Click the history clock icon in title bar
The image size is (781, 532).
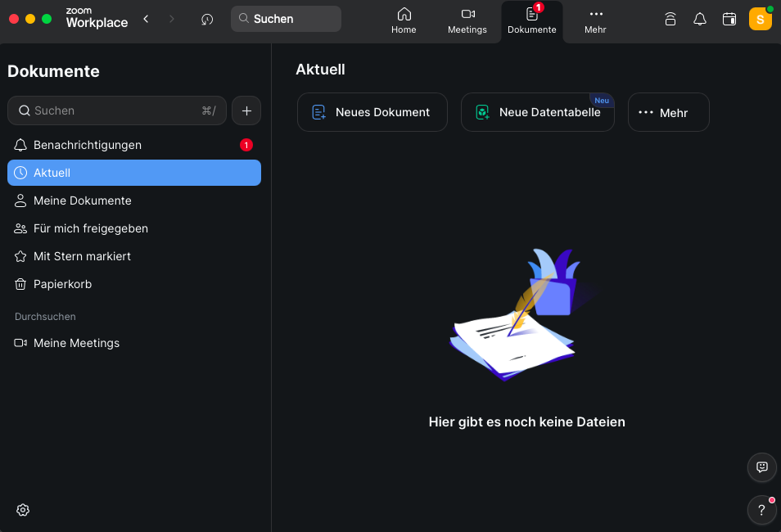coord(207,19)
